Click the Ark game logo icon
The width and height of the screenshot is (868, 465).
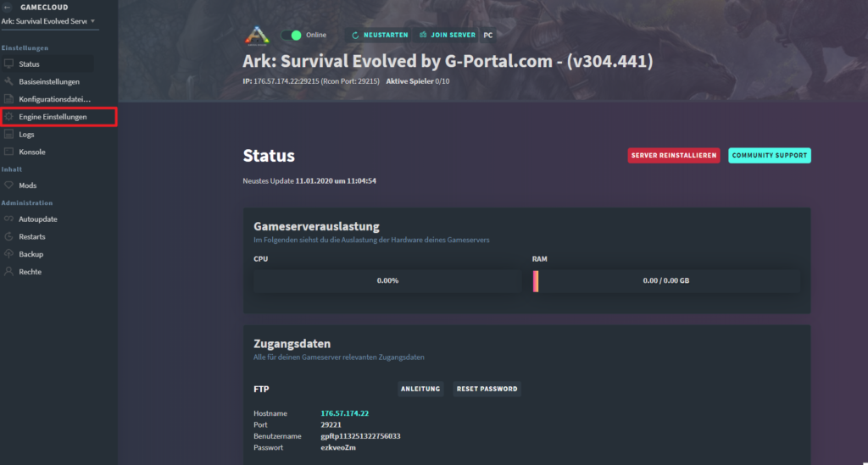click(257, 36)
